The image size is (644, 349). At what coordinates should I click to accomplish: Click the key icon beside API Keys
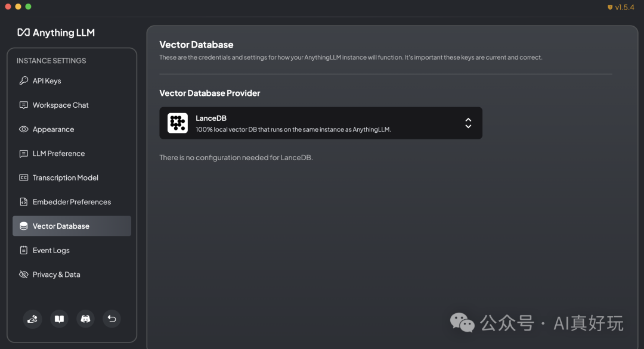click(24, 81)
